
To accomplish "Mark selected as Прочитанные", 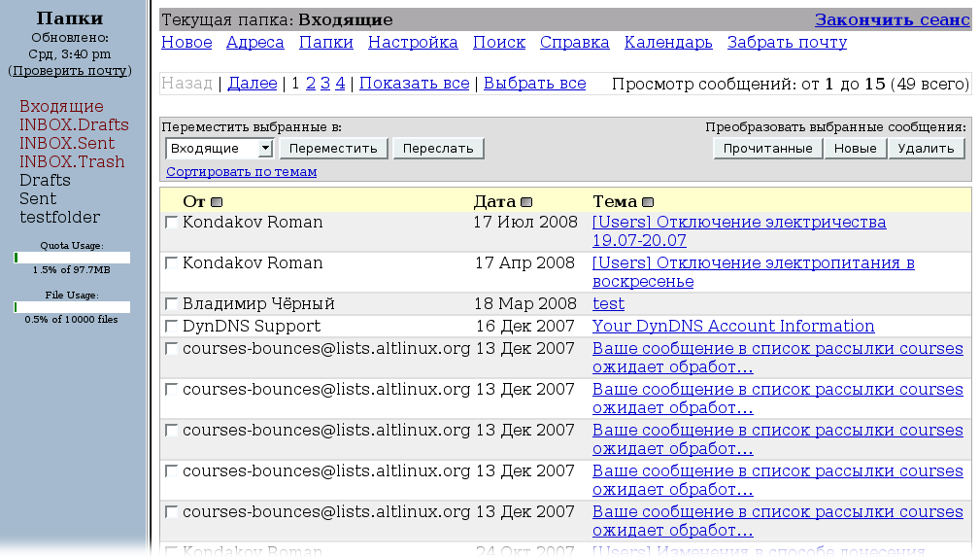I will 767,149.
